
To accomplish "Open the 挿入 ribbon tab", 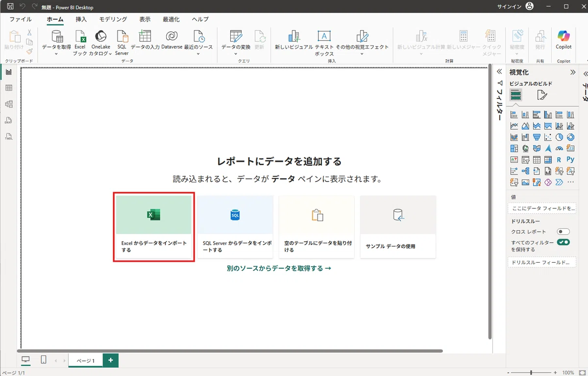I will pyautogui.click(x=81, y=19).
